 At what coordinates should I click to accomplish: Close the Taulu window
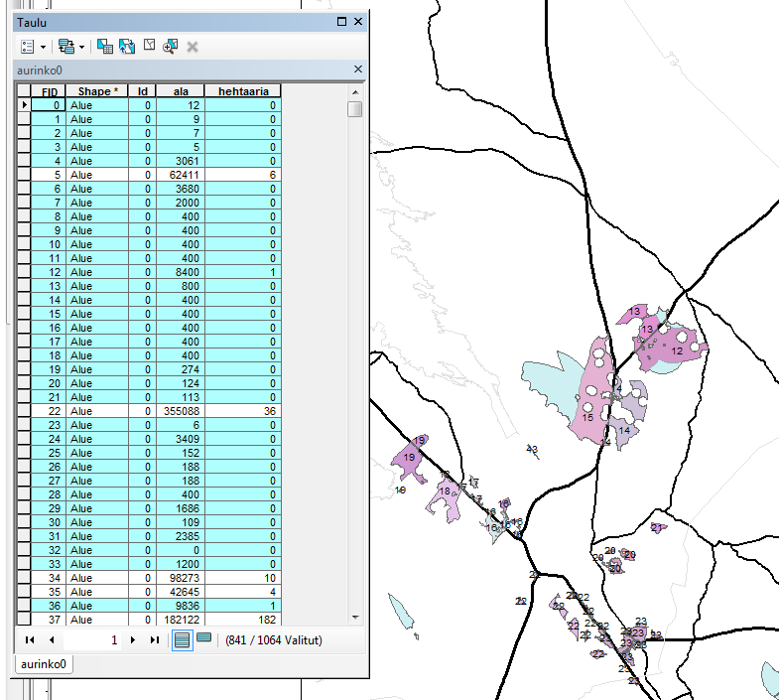(x=357, y=22)
